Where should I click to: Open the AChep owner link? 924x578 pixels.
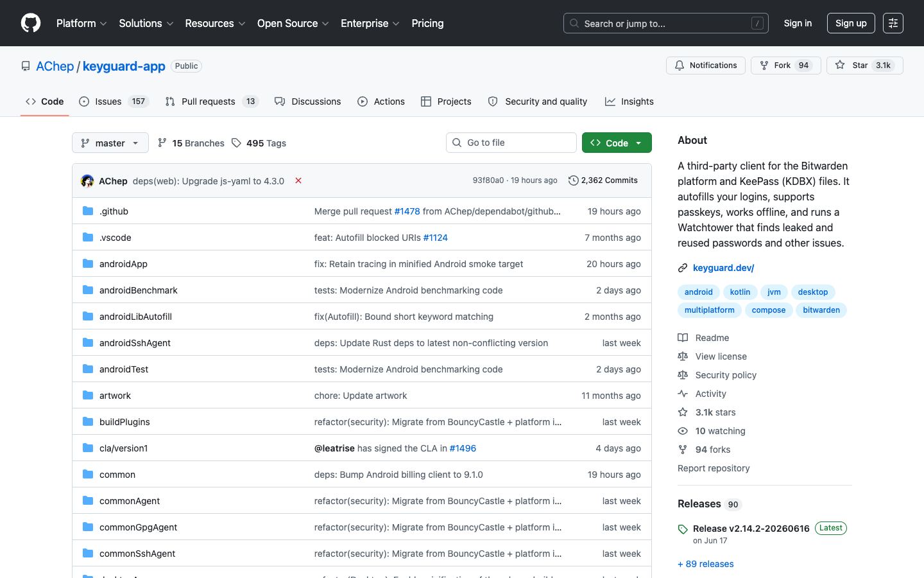55,66
